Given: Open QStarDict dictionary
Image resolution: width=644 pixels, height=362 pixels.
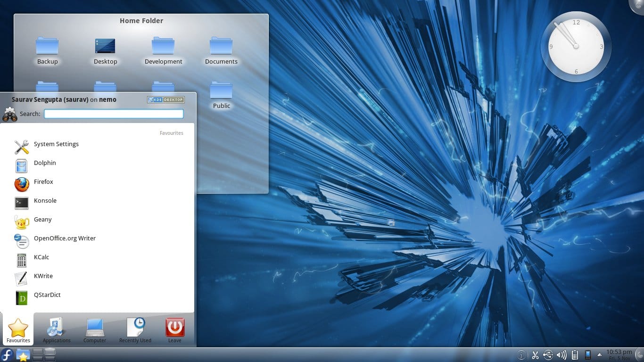Looking at the screenshot, I should [47, 295].
